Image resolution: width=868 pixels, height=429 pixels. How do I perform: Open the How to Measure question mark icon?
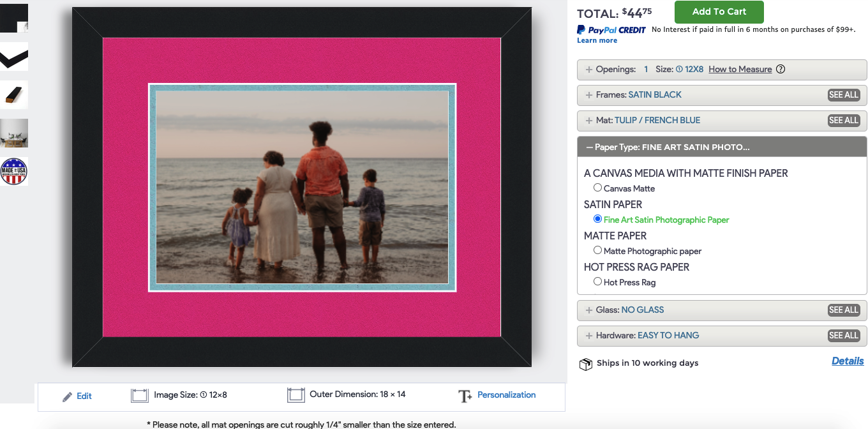(x=780, y=68)
